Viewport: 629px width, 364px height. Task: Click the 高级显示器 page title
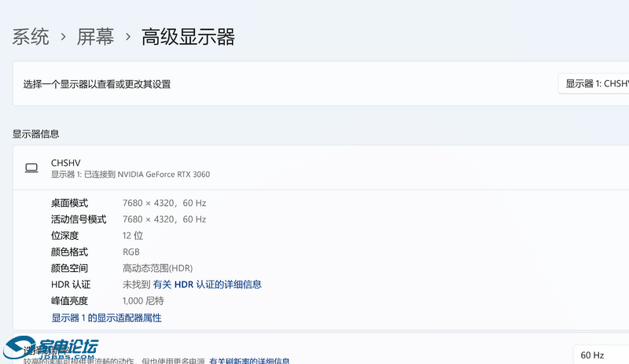coord(188,37)
